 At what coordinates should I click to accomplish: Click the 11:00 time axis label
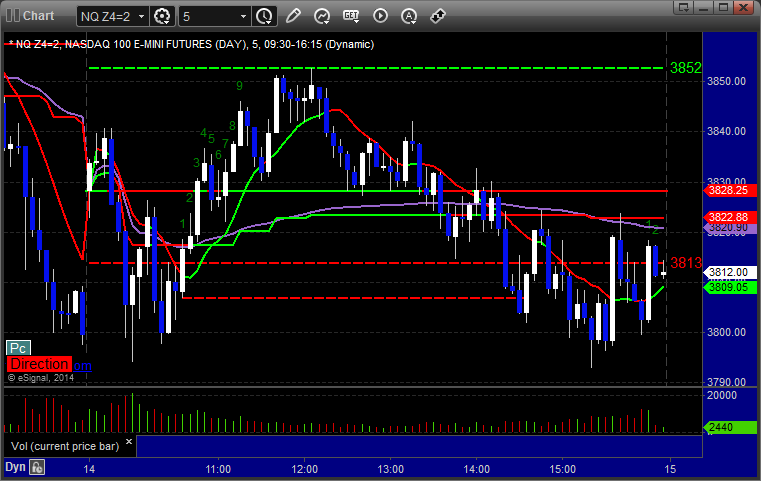218,469
